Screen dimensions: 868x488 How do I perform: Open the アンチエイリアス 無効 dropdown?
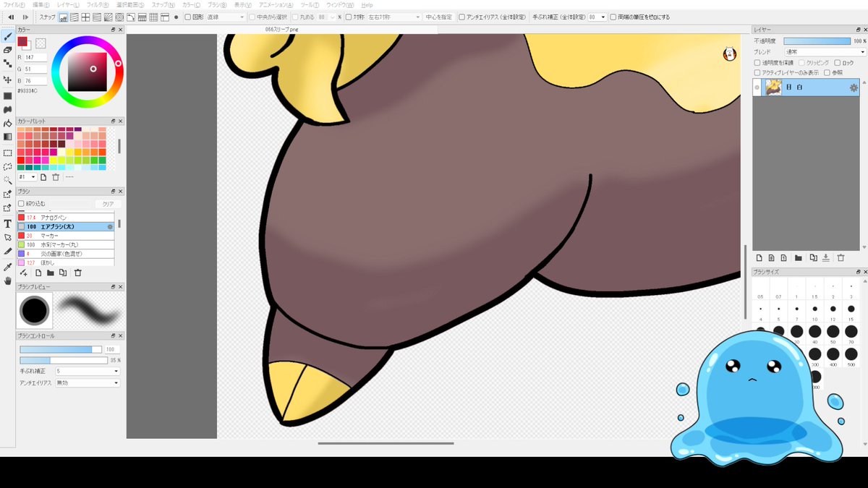click(x=88, y=382)
